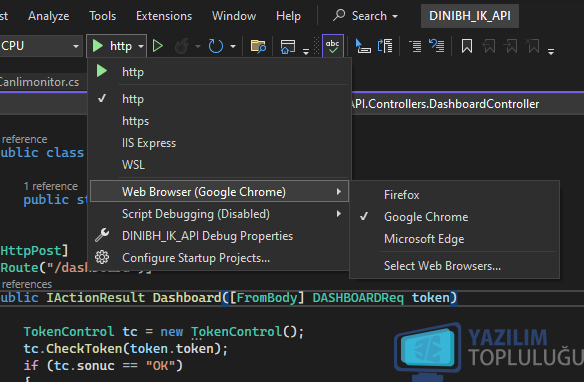Open the Find in Files folder icon

coord(258,46)
